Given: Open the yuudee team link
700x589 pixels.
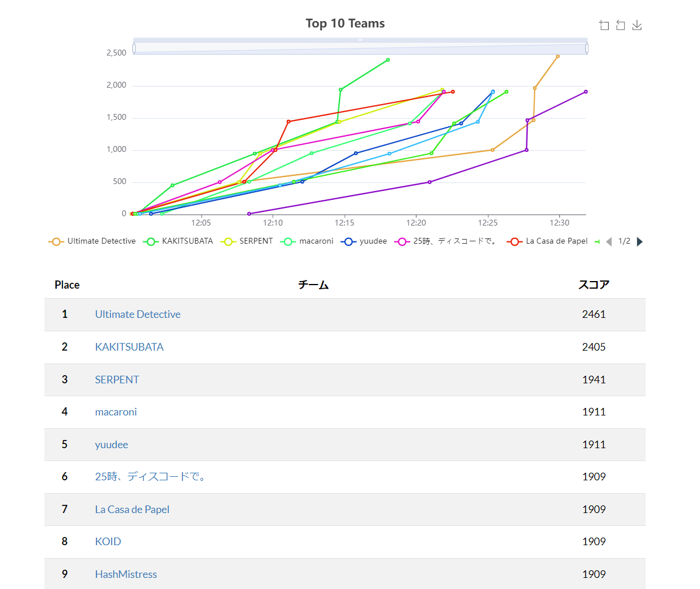Looking at the screenshot, I should [x=111, y=444].
